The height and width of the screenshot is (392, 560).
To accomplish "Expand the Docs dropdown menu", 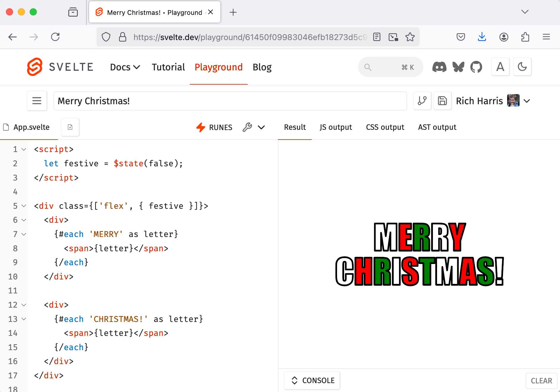I will 125,67.
